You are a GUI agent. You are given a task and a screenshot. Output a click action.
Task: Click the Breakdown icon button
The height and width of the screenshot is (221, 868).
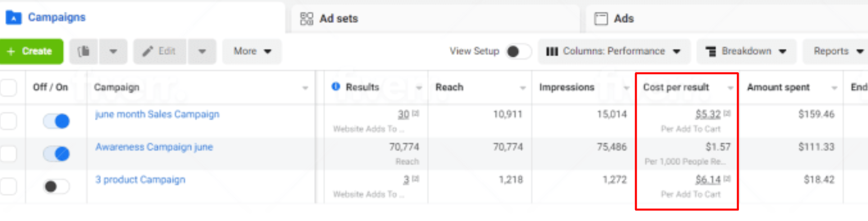[x=711, y=51]
